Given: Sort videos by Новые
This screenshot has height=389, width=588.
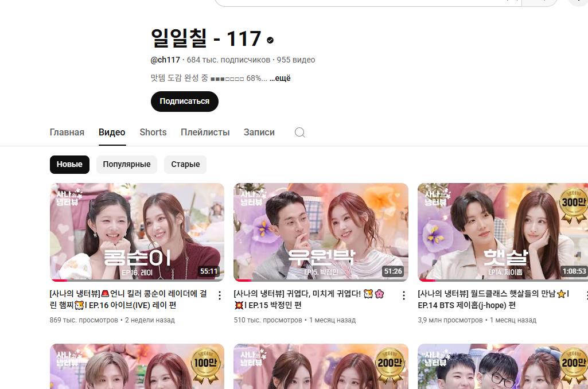Looking at the screenshot, I should point(69,164).
